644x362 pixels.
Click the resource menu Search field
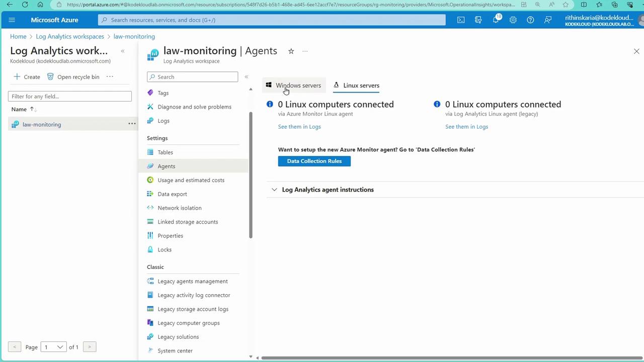tap(192, 77)
